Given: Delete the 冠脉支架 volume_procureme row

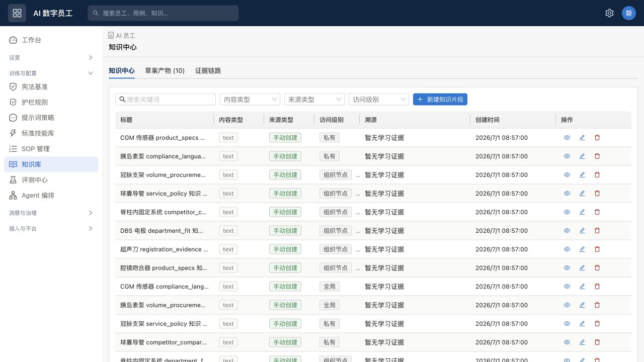Looking at the screenshot, I should point(597,175).
